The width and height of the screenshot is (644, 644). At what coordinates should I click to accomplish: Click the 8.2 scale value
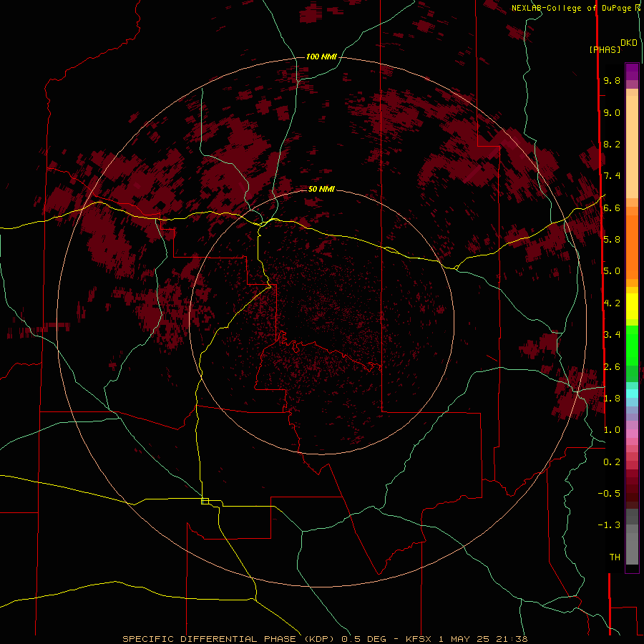click(x=612, y=144)
